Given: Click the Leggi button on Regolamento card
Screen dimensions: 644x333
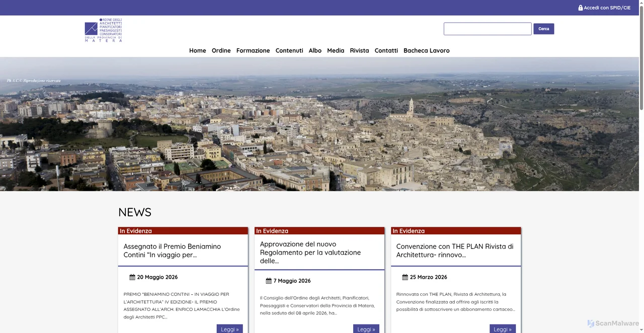Looking at the screenshot, I should [366, 329].
